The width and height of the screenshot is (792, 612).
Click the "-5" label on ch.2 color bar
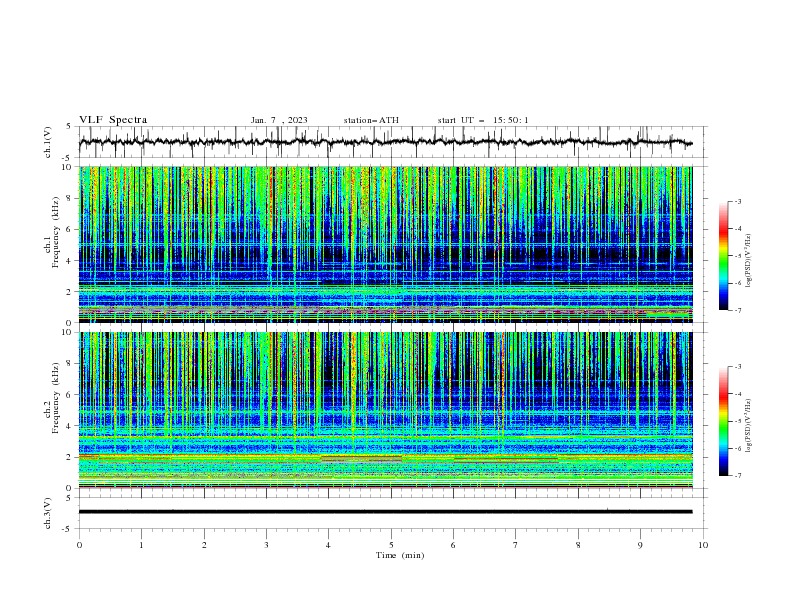[738, 421]
